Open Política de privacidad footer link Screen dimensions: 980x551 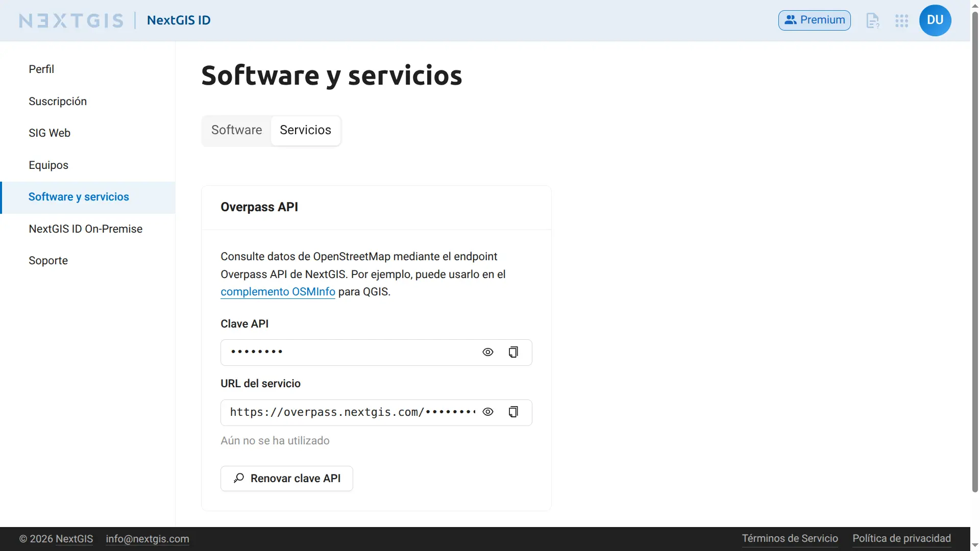[901, 538]
